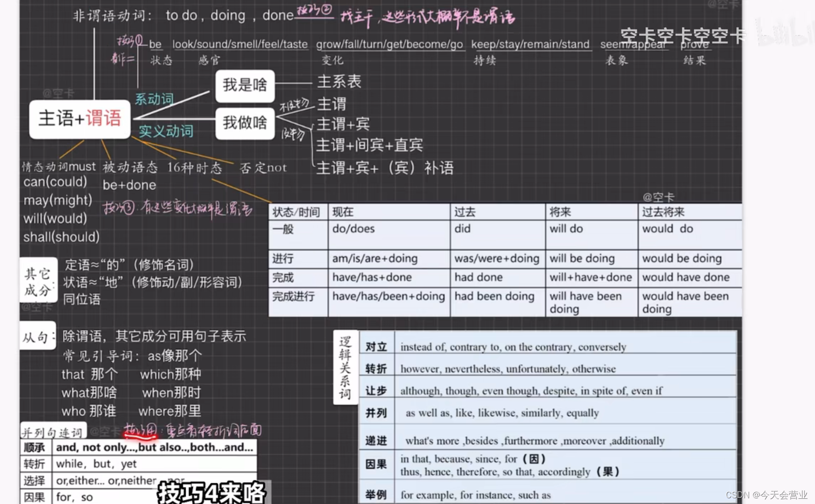This screenshot has width=815, height=504.
Task: Click the 递进 row label
Action: point(376,441)
